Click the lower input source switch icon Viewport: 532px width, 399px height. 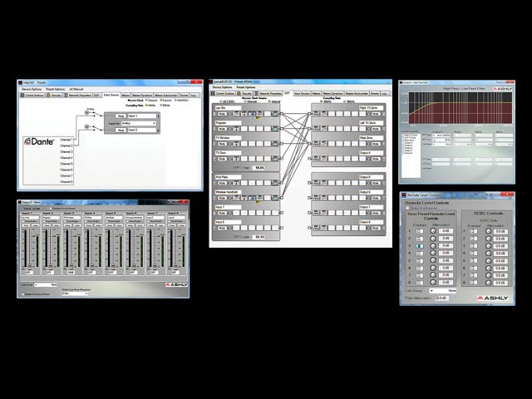point(88,127)
